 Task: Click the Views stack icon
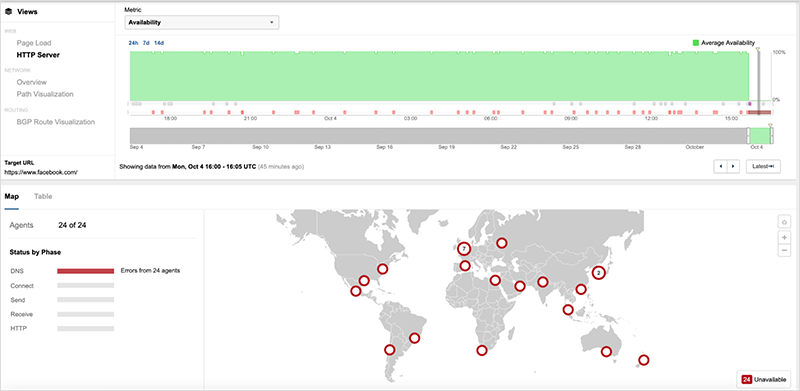point(8,11)
